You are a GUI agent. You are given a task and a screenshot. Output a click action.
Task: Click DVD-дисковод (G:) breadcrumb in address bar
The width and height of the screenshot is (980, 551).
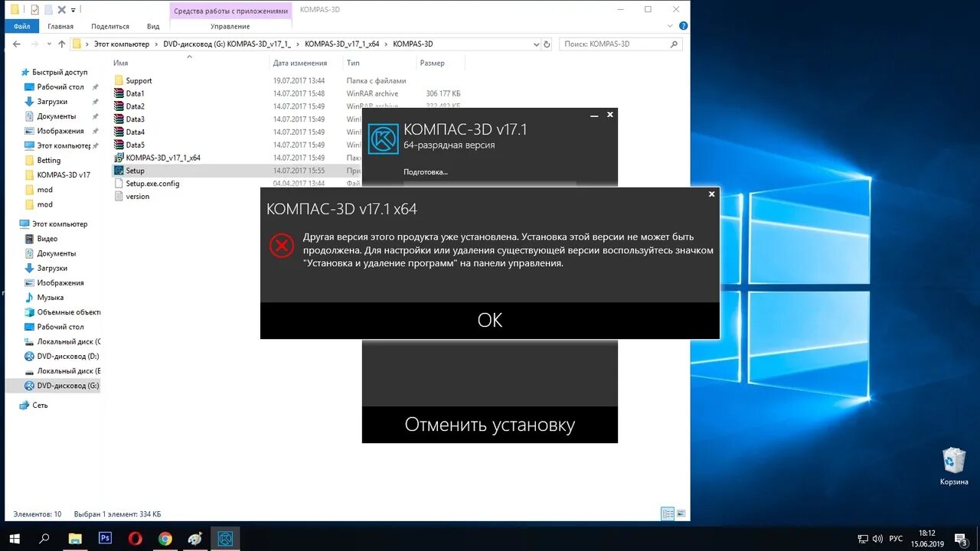coord(227,44)
